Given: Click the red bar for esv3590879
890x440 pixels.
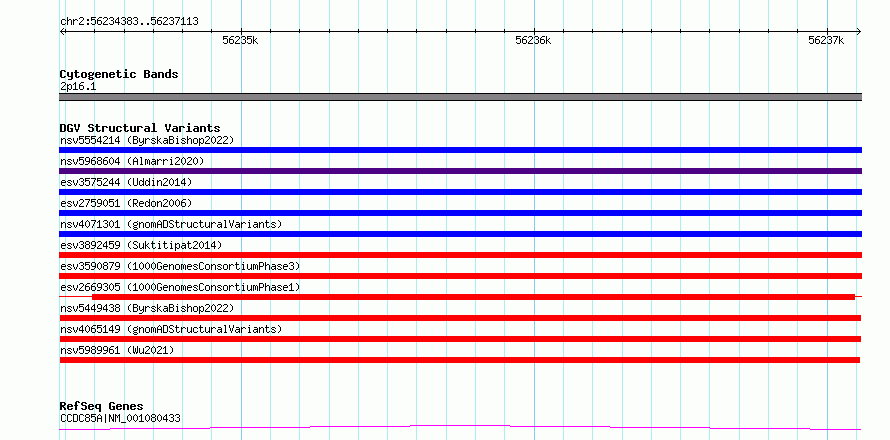Looking at the screenshot, I should click(460, 276).
